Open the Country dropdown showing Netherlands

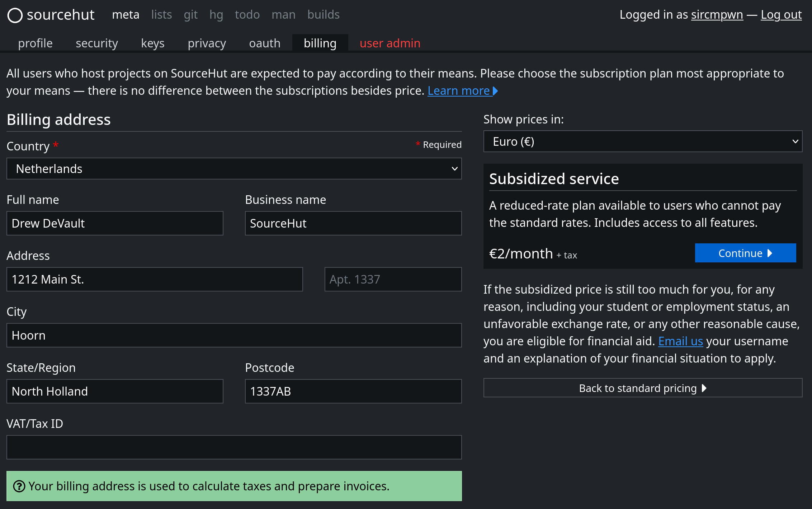(x=234, y=169)
